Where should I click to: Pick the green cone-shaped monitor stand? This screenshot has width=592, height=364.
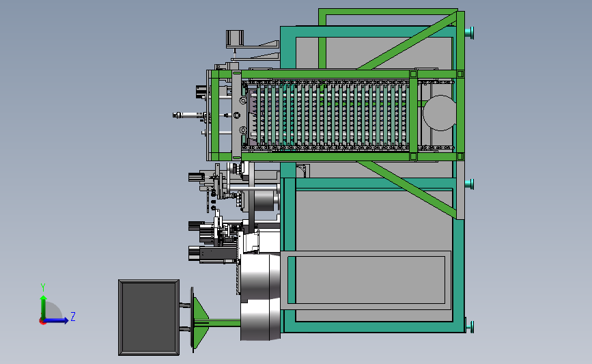(x=200, y=323)
